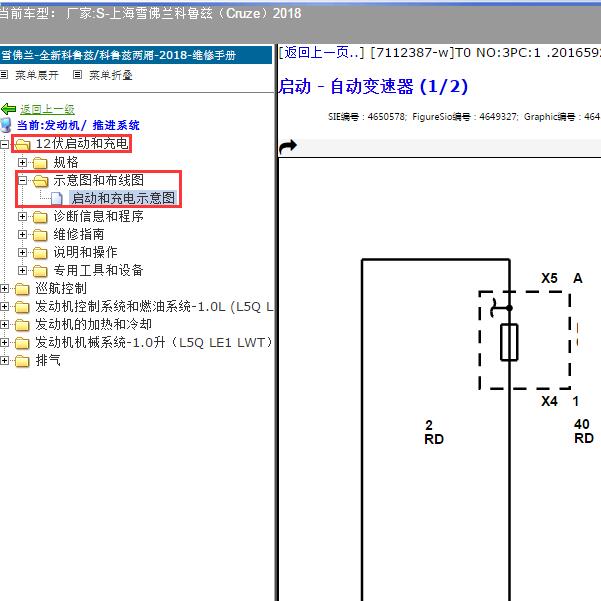Screen dimensions: 601x601
Task: Expand 发动机控制系统和燃油系统-1.0L tree node
Action: click(x=5, y=307)
